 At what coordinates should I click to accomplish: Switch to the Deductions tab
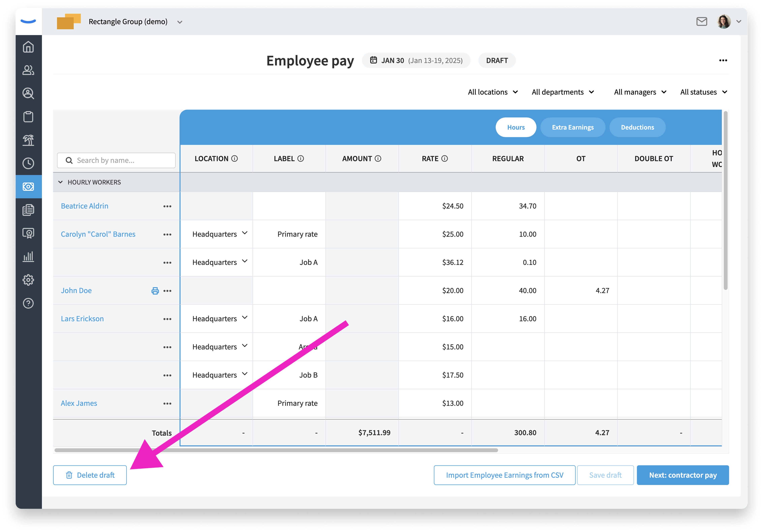click(637, 127)
